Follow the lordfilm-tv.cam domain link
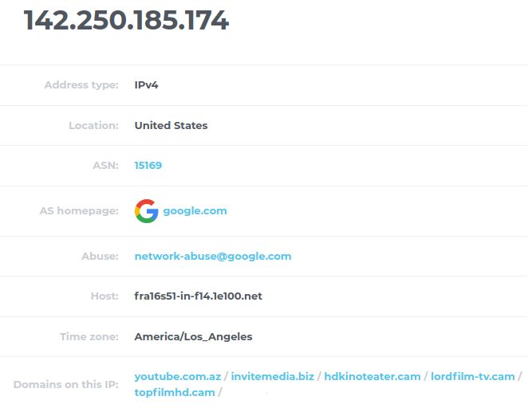The width and height of the screenshot is (532, 408). [472, 376]
